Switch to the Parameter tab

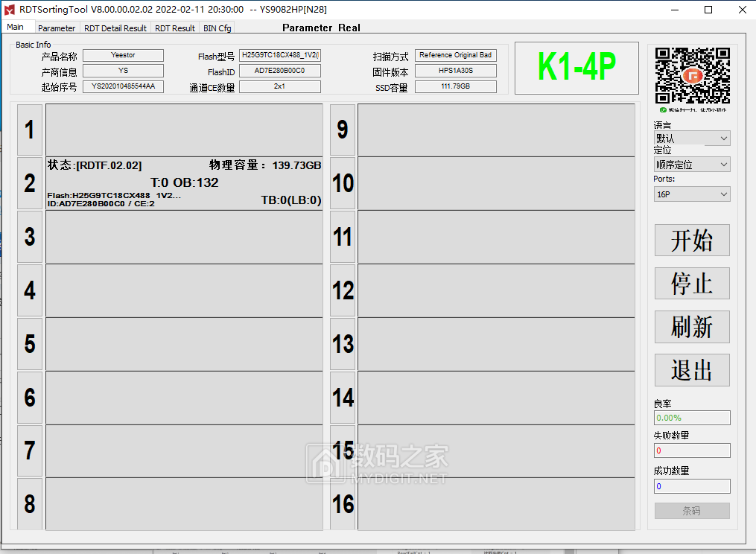(57, 28)
